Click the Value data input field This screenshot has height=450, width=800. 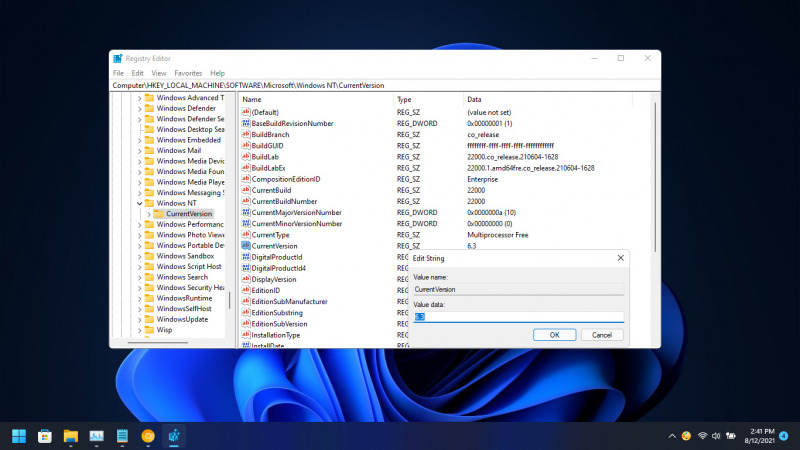518,317
